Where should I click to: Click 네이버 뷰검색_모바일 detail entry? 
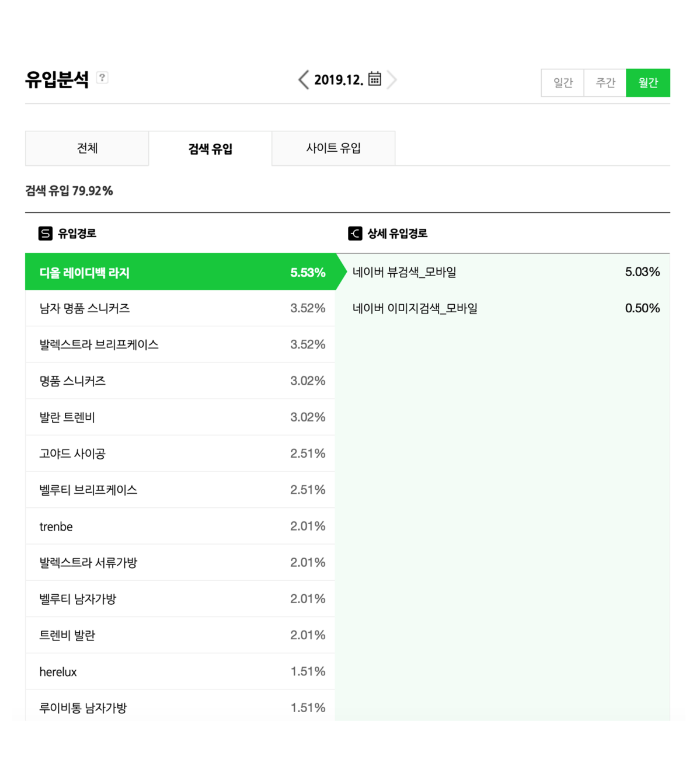pyautogui.click(x=405, y=272)
